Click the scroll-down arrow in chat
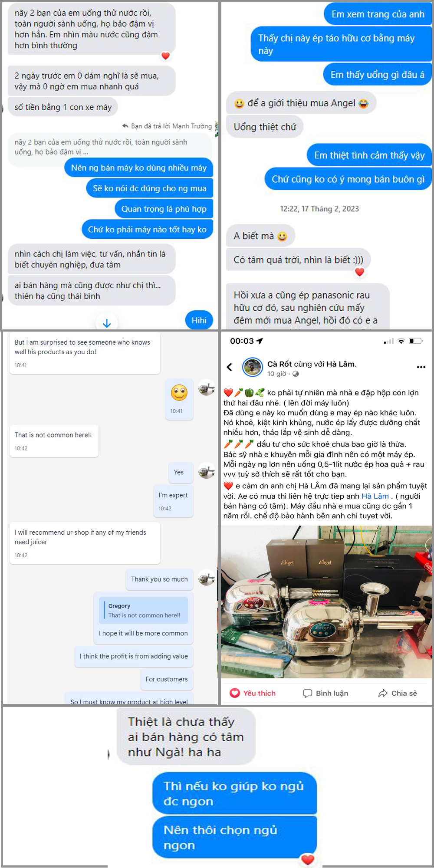This screenshot has height=868, width=434. point(107,323)
